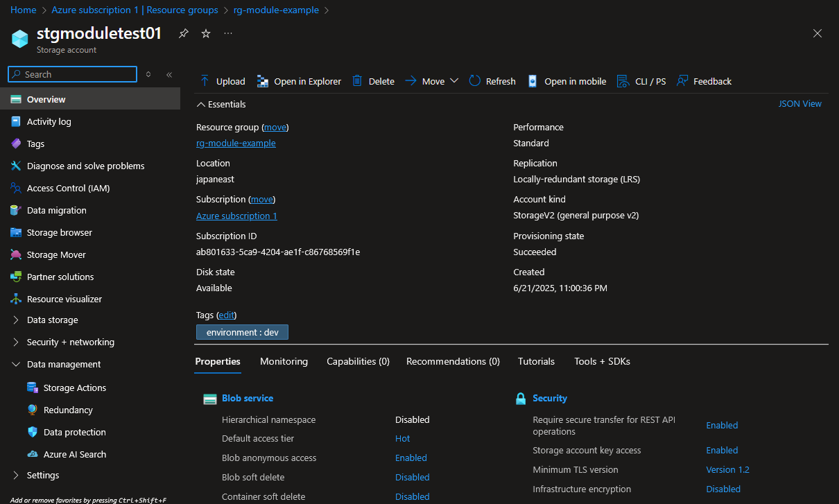Click the Resource visualizer icon
Screen dimensions: 839x504
tap(16, 299)
